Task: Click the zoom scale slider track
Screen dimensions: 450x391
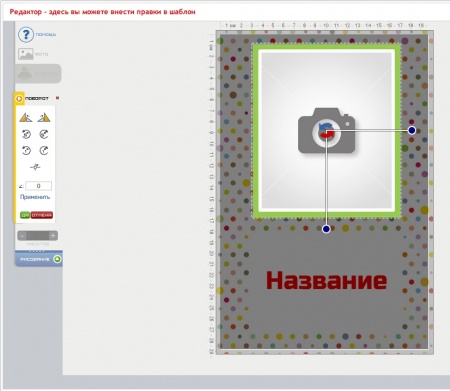Action: pos(37,236)
